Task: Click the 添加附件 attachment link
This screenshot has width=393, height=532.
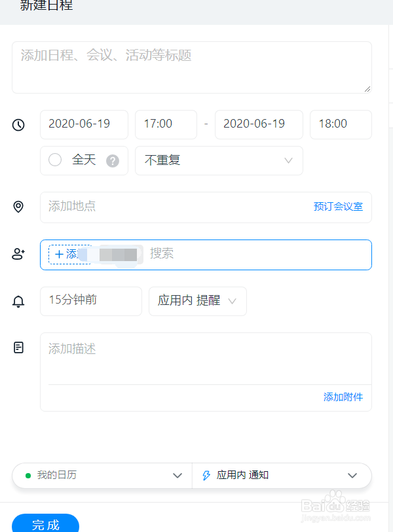Action: (x=343, y=397)
